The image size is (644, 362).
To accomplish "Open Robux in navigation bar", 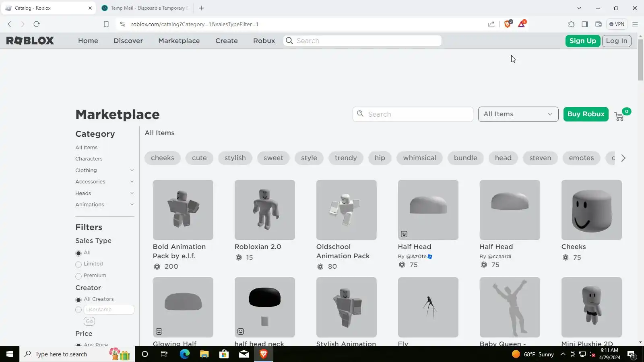I will click(264, 41).
